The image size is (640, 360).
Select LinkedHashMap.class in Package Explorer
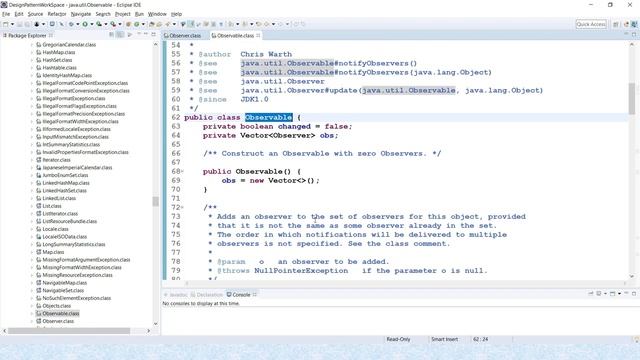(66, 183)
